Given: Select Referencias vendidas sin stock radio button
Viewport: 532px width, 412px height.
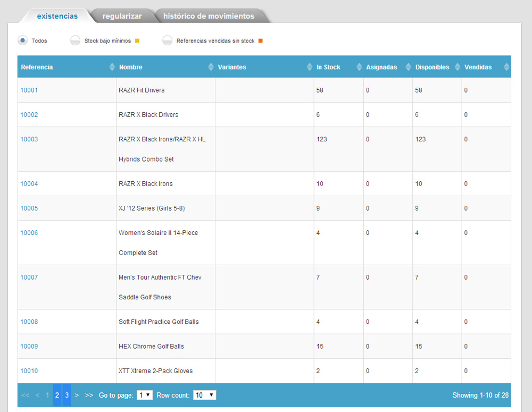Looking at the screenshot, I should [167, 41].
